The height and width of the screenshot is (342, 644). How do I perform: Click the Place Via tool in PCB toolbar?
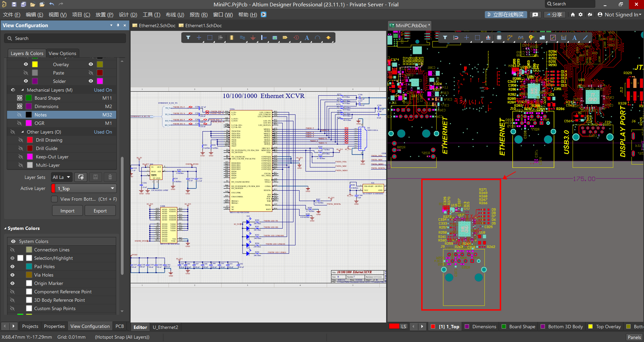click(531, 38)
